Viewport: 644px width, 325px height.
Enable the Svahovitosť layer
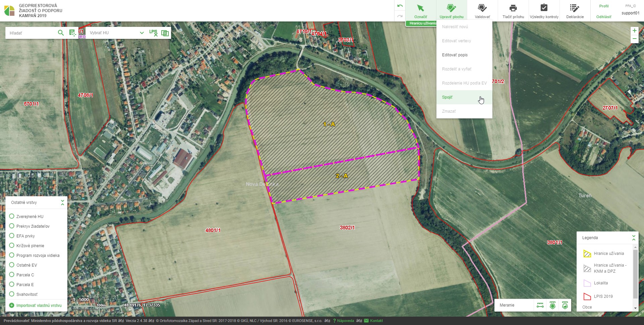click(x=12, y=294)
